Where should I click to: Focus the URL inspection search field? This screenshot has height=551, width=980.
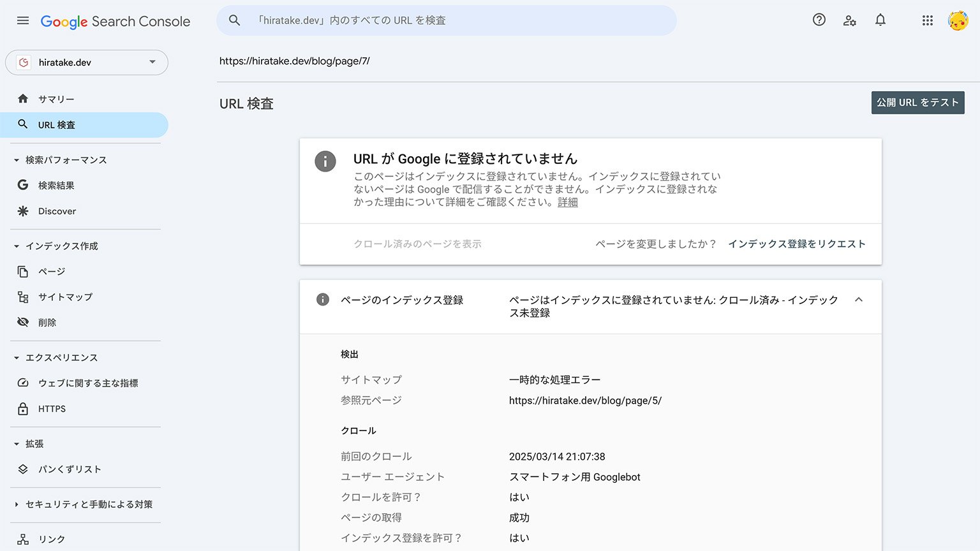coord(447,20)
